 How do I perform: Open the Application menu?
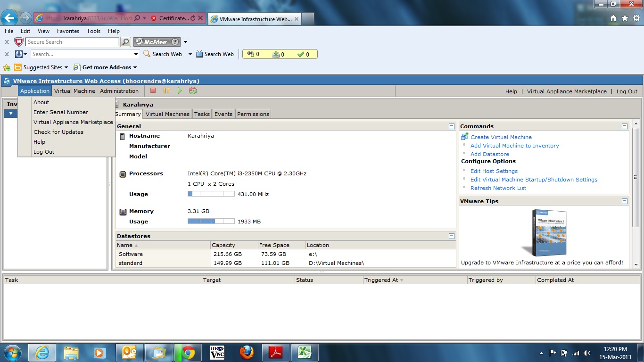35,91
